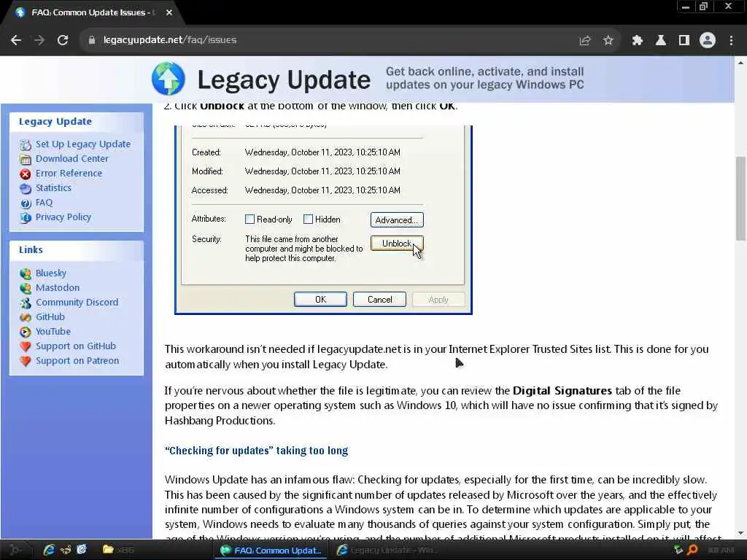Screen dimensions: 747x560
Task: Click the page's vertical scrollbar thumb
Action: click(740, 198)
